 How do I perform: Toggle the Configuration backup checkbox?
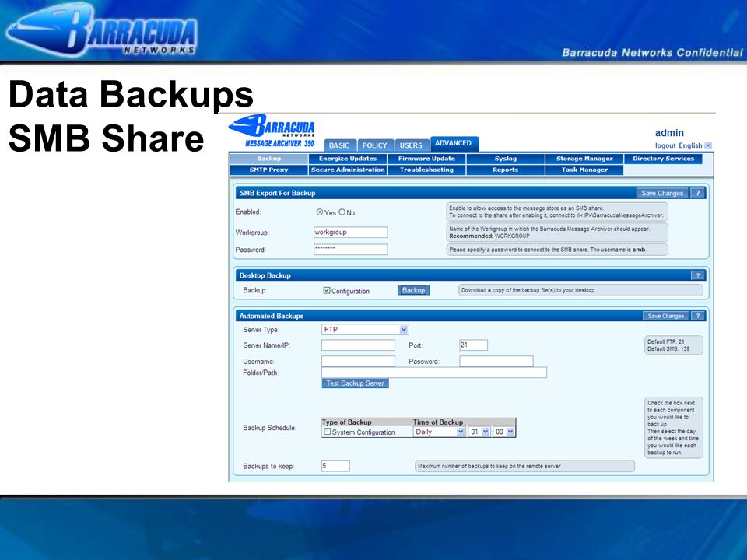pos(326,290)
